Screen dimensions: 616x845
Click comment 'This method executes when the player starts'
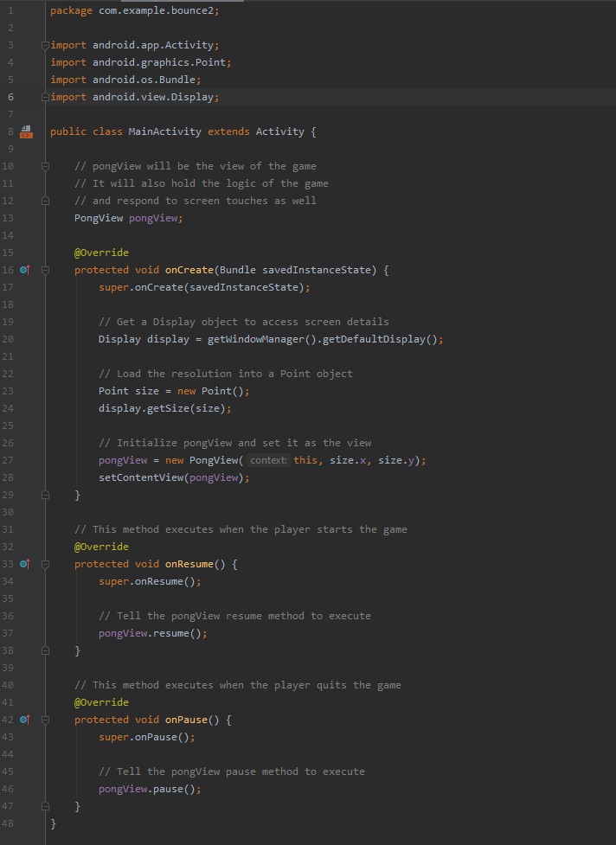pyautogui.click(x=241, y=529)
